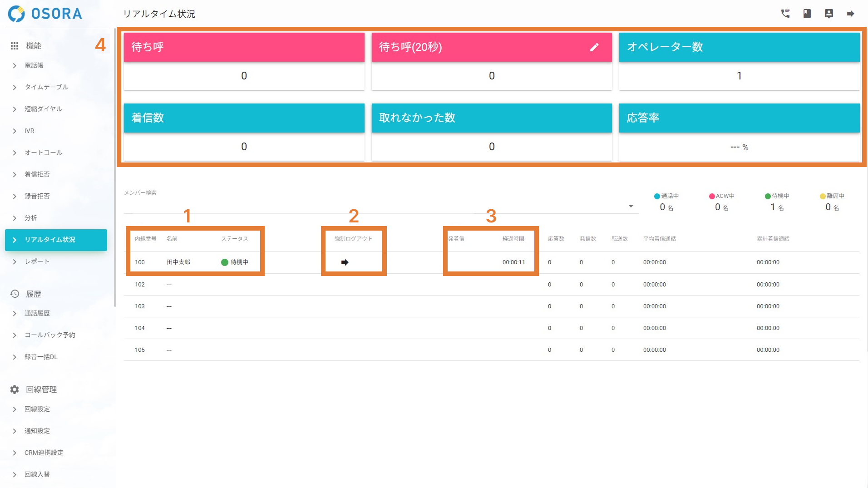The width and height of the screenshot is (868, 488).
Task: Click the メンバー検索 input field
Action: point(372,207)
